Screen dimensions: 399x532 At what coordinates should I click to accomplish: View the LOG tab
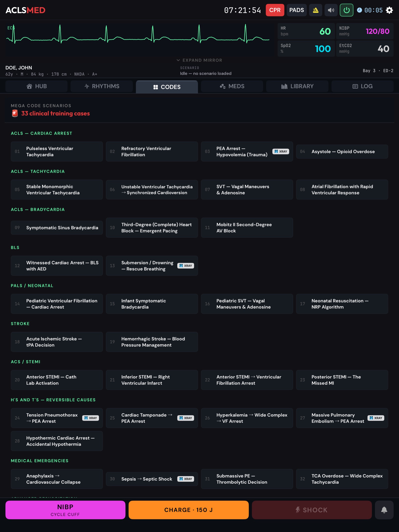coord(363,86)
